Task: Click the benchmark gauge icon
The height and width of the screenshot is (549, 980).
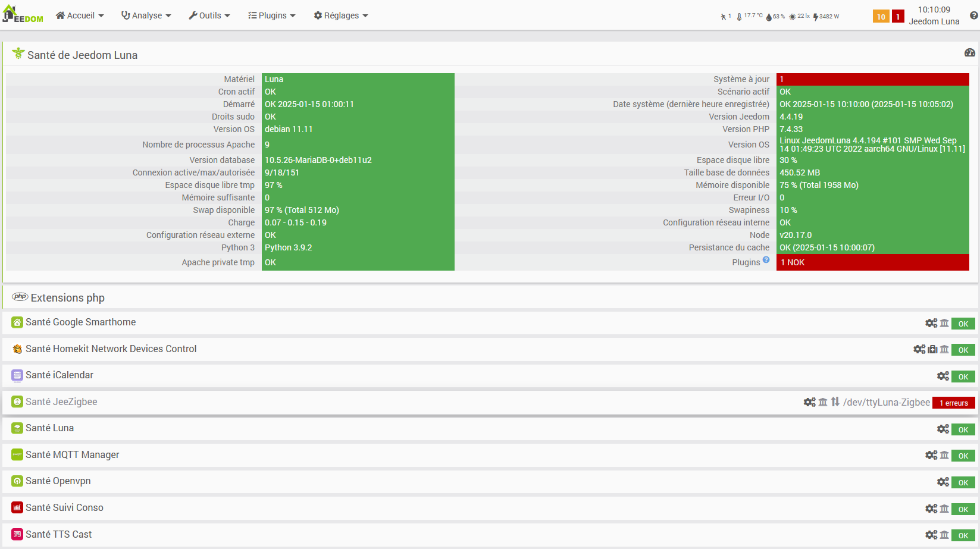Action: point(970,53)
